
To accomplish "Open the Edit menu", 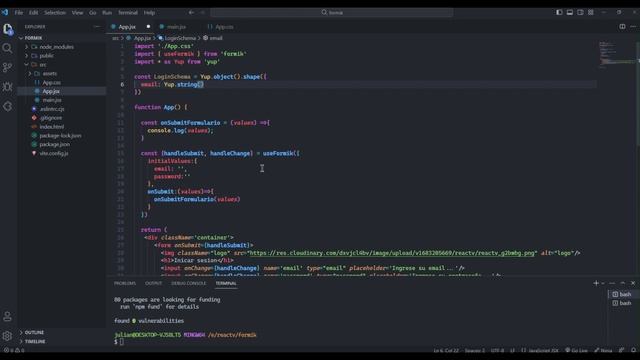I will pos(33,12).
